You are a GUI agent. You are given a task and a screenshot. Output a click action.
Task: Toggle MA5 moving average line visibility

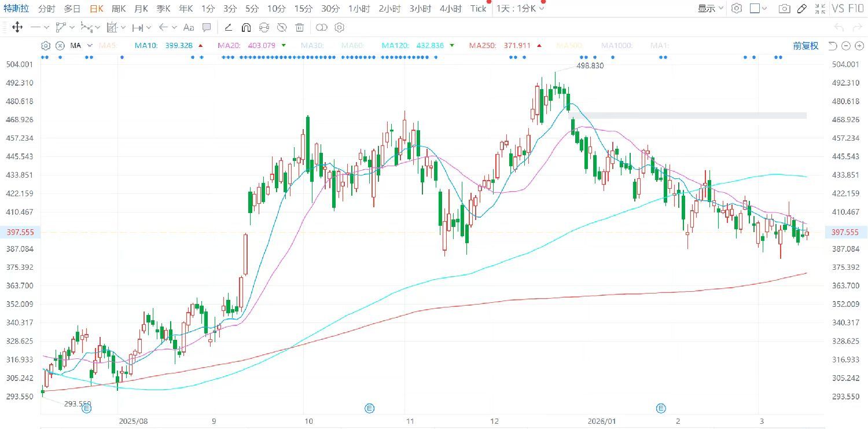108,46
